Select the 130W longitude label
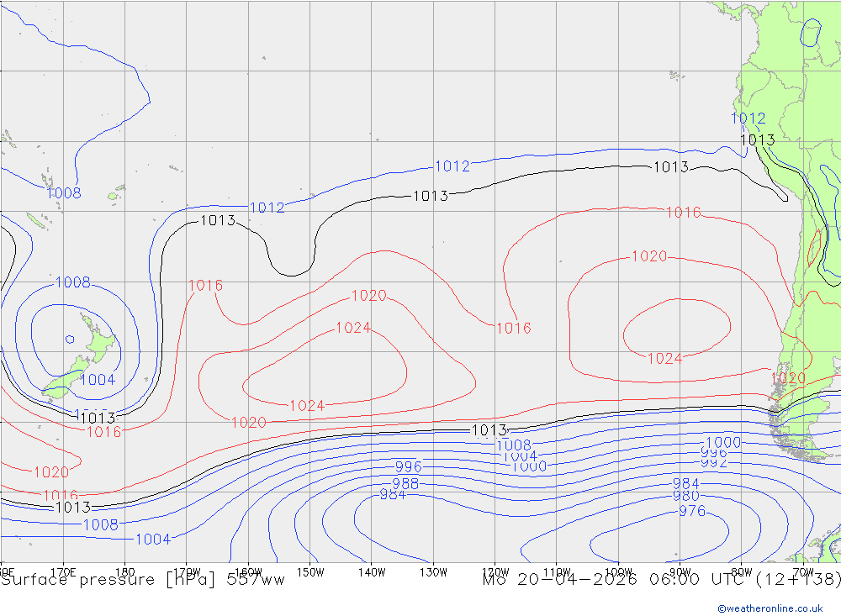 click(433, 572)
